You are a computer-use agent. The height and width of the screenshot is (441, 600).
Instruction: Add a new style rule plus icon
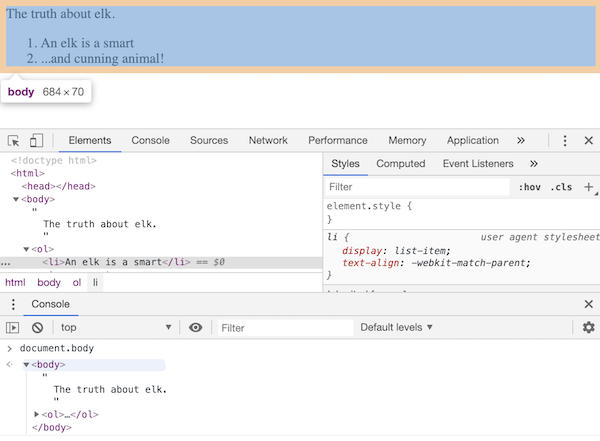tap(589, 187)
